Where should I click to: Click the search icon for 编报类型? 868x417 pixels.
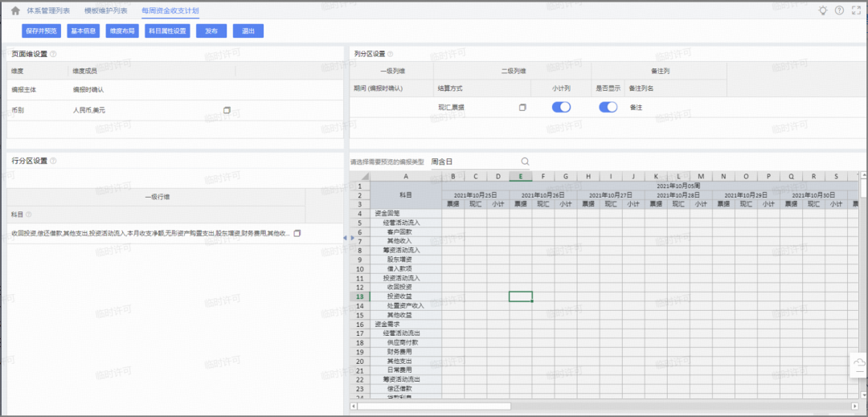(525, 161)
